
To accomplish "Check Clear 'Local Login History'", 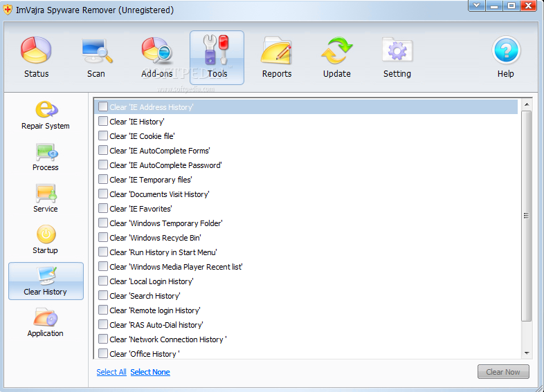I will click(x=102, y=281).
